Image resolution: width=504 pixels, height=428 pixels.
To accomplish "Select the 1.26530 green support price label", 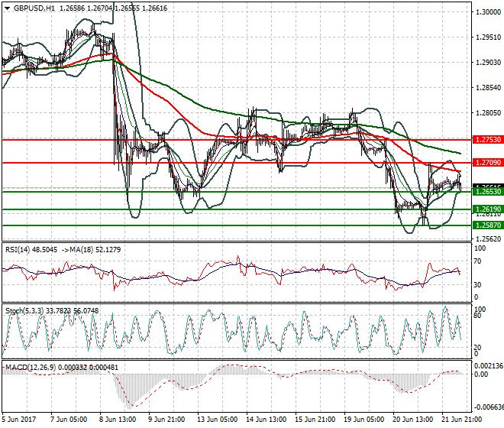I will pos(488,192).
